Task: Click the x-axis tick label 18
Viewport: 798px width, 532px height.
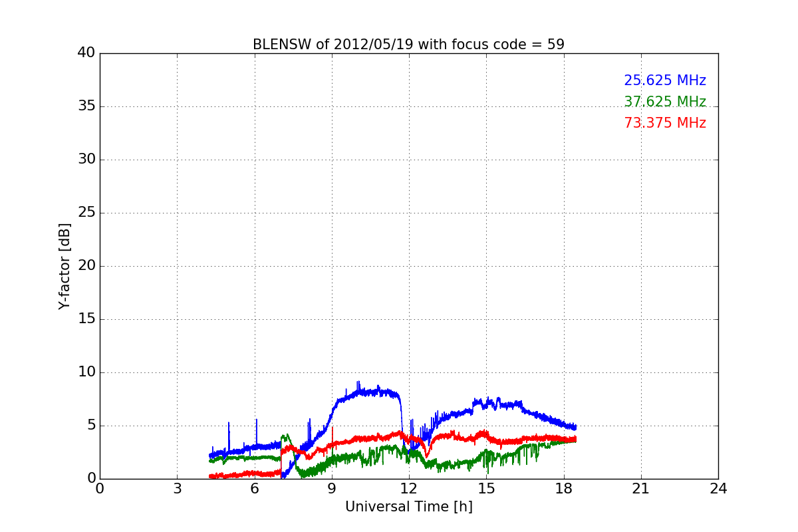Action: point(564,488)
